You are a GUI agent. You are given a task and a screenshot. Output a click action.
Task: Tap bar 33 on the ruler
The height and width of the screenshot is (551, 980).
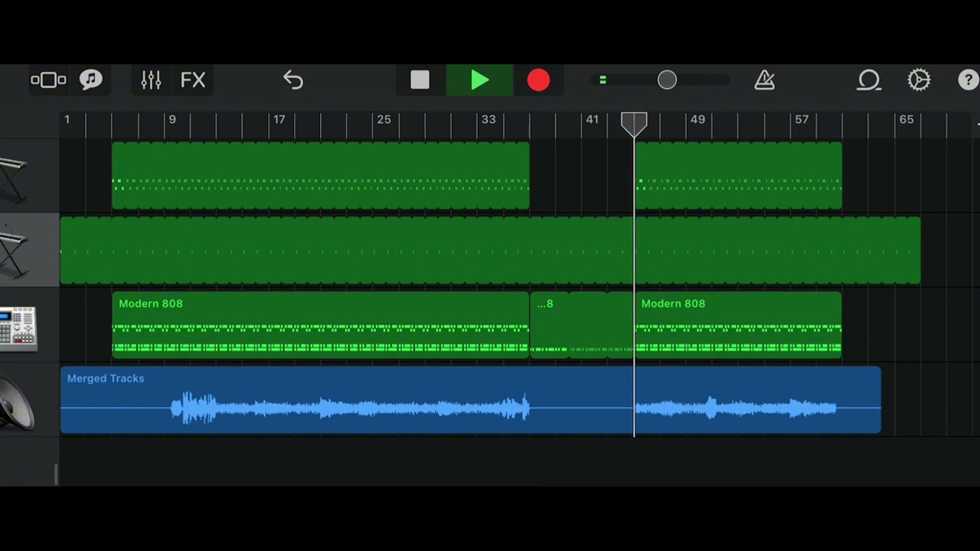pyautogui.click(x=488, y=119)
